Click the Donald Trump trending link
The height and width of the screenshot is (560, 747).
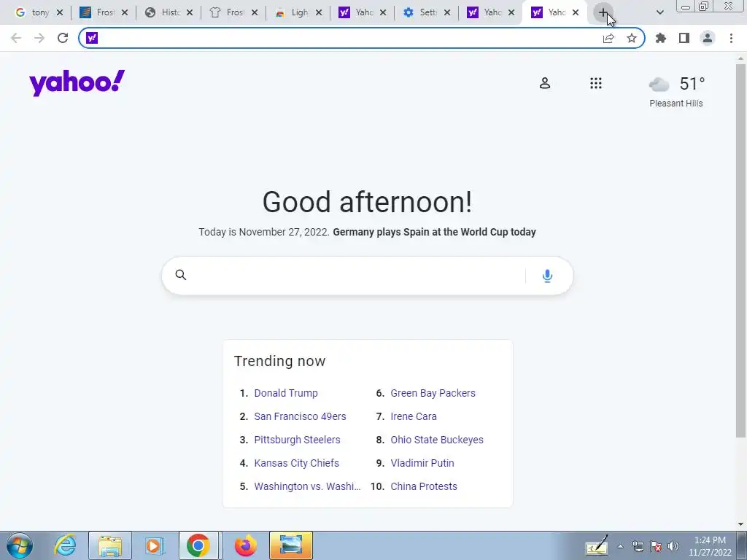click(x=286, y=393)
